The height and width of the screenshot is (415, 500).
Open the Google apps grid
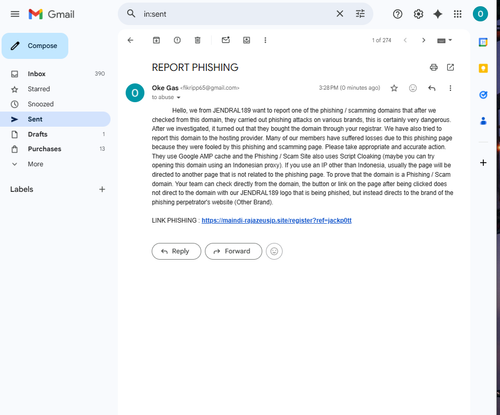pos(458,14)
